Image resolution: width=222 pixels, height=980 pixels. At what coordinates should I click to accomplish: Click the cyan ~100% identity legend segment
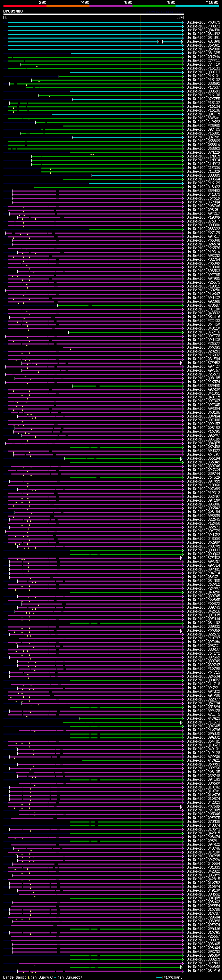197,6
